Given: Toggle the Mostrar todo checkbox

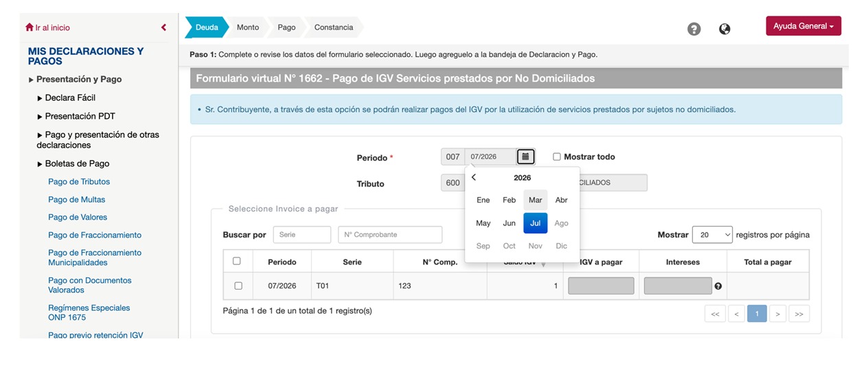Looking at the screenshot, I should click(557, 157).
